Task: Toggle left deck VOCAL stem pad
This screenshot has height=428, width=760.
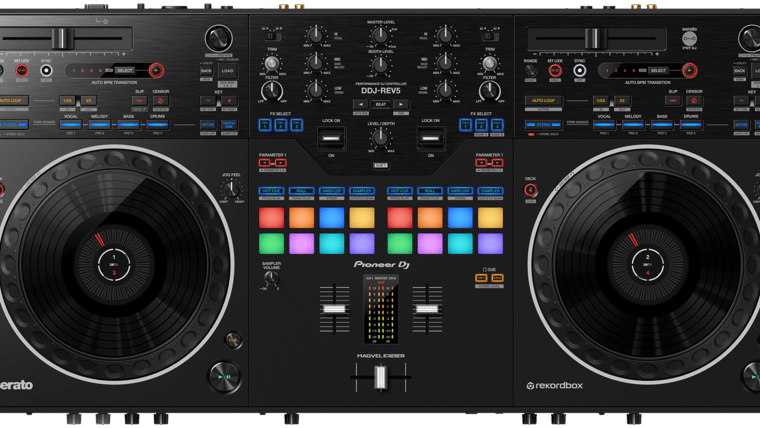Action: [x=71, y=125]
